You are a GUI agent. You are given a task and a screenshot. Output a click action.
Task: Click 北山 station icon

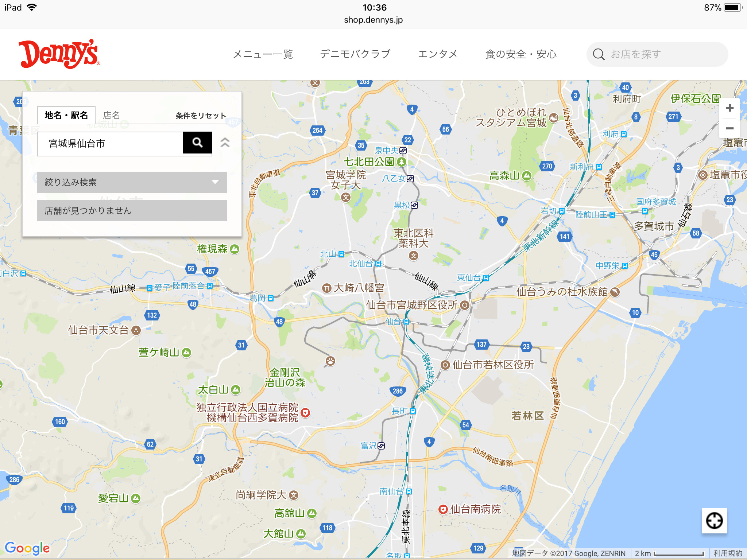[x=341, y=254]
